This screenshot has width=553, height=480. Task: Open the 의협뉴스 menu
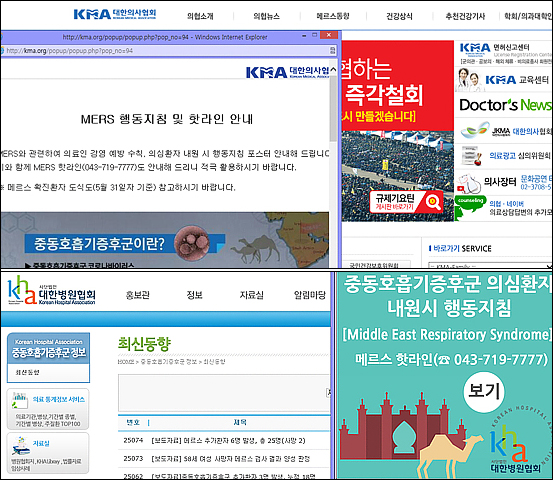[x=266, y=16]
